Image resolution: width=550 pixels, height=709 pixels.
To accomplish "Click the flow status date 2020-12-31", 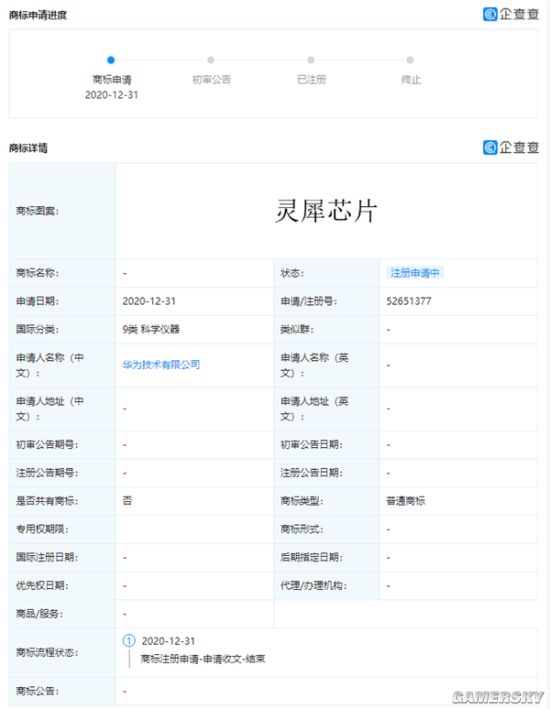I will click(168, 641).
